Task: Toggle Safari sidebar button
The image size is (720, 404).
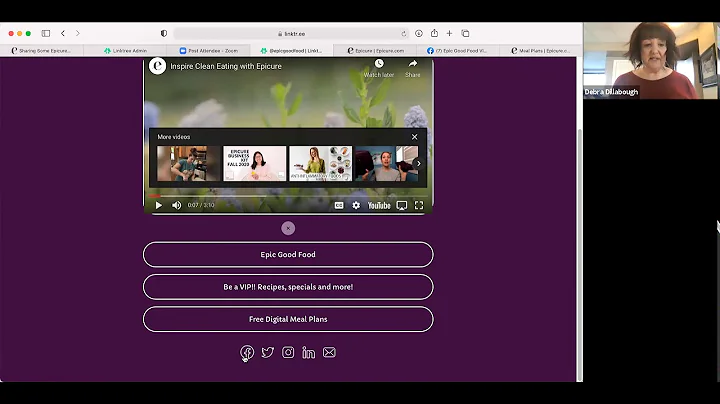Action: [46, 34]
